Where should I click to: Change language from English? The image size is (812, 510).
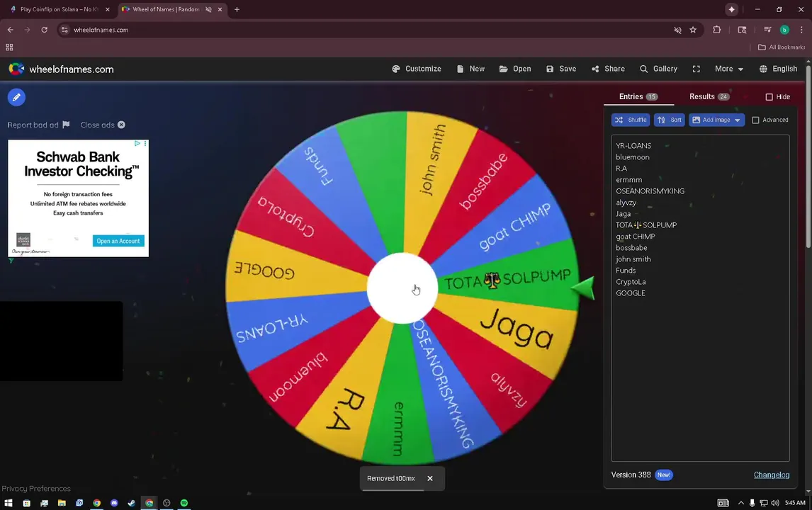778,69
